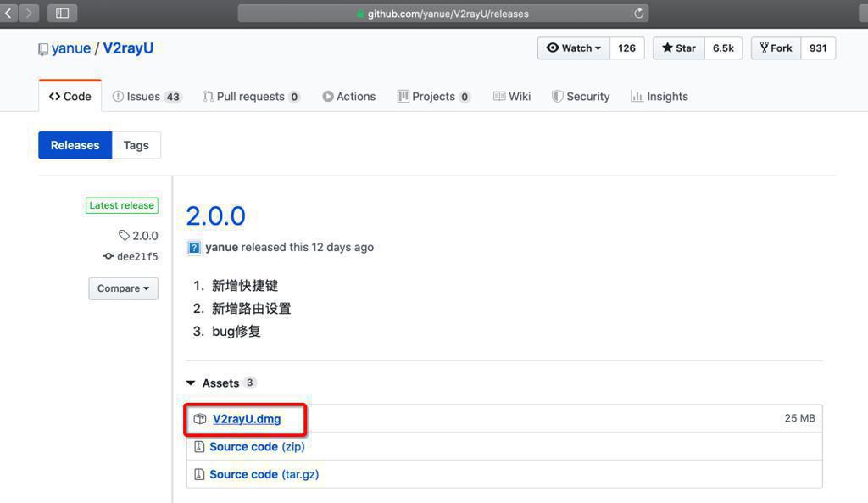Open the Actions tab
Screen dimensions: 868x503
click(x=348, y=97)
